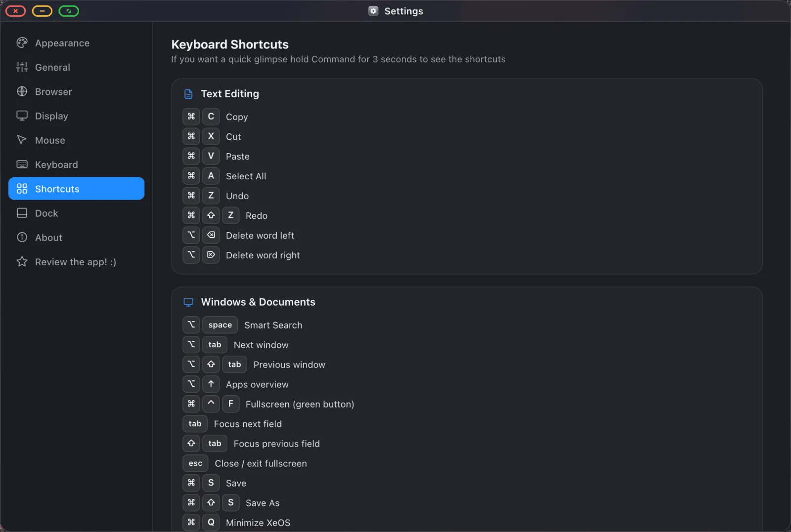The image size is (791, 532).
Task: Open Keyboard settings
Action: coord(76,164)
